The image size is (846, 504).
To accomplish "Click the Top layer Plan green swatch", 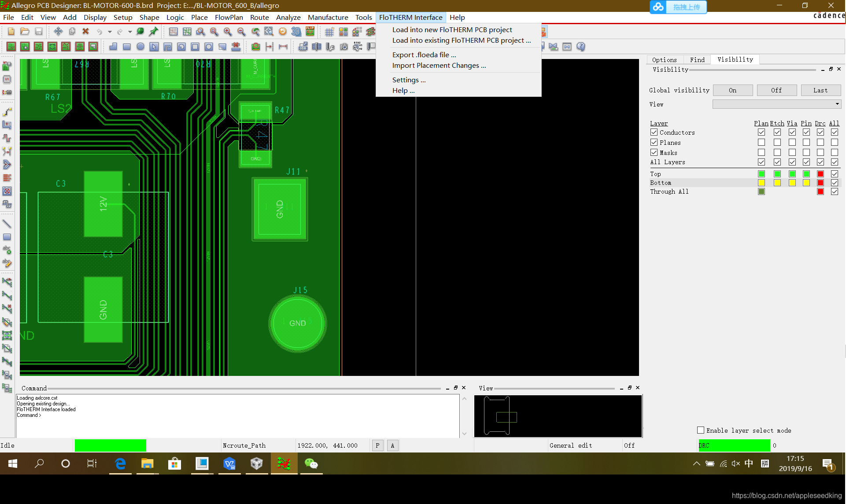I will tap(761, 174).
